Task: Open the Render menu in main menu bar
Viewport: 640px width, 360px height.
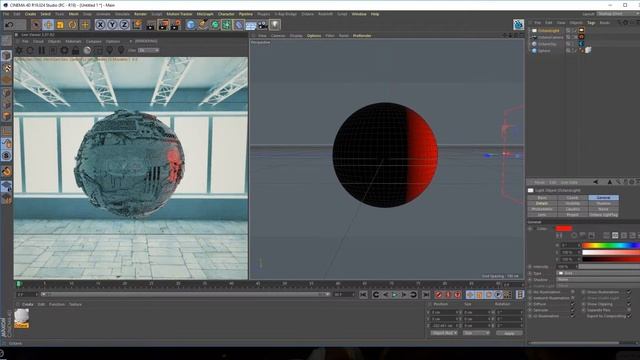Action: [140, 14]
